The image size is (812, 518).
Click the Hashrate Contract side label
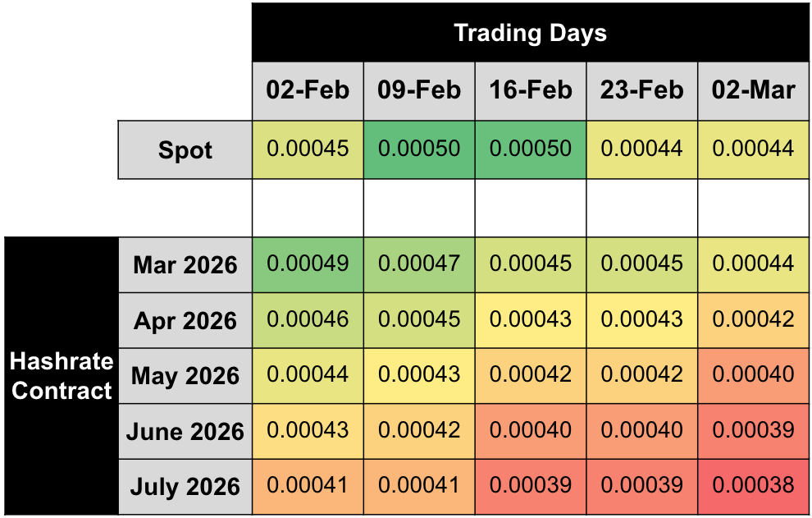(62, 375)
